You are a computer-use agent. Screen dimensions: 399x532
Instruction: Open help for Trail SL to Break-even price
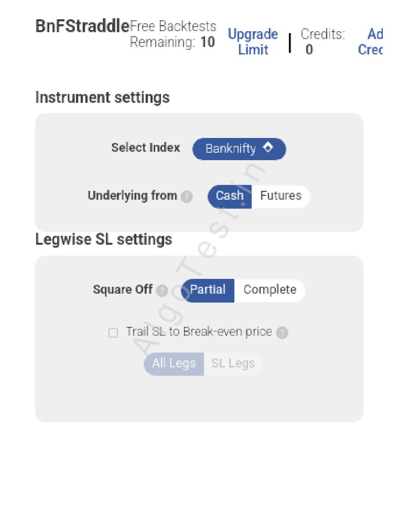(282, 332)
